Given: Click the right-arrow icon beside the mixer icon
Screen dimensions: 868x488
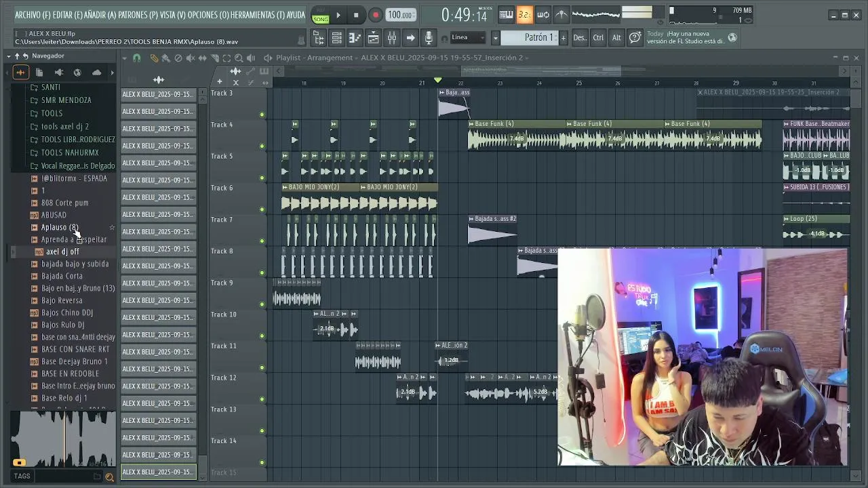Looking at the screenshot, I should click(410, 38).
